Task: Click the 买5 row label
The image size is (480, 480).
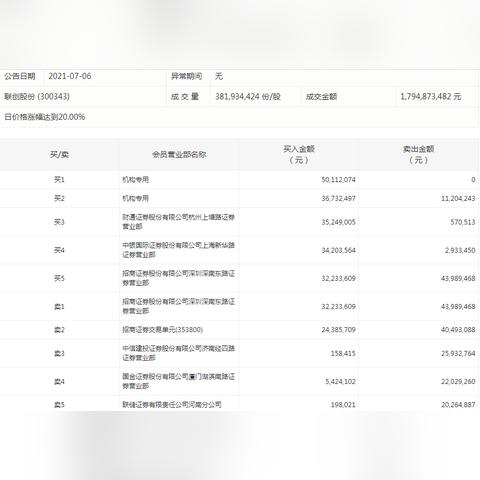Action: (x=59, y=278)
